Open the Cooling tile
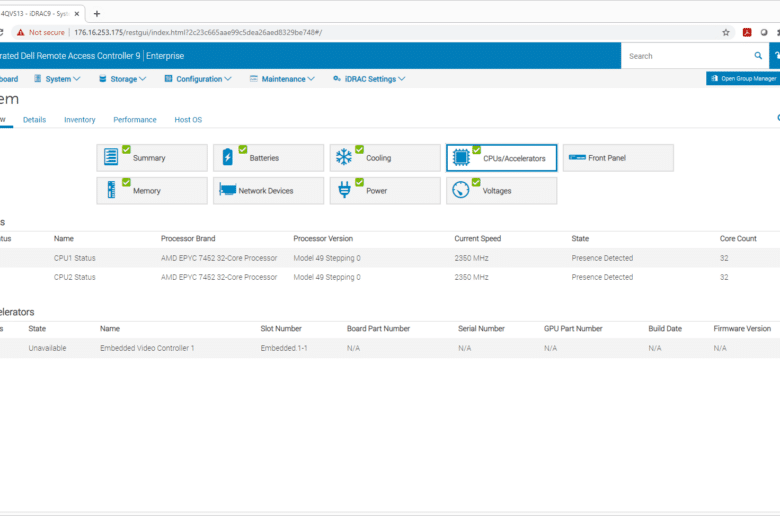780x516 pixels. pos(385,158)
